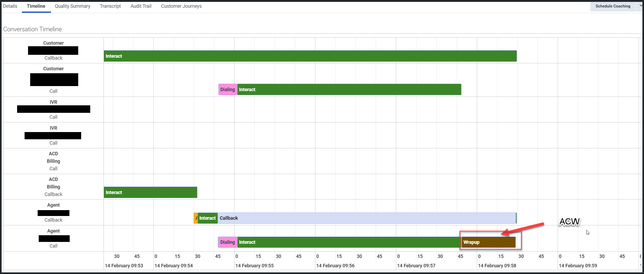The height and width of the screenshot is (274, 644).
Task: Click the 14 February 09:53 axis label
Action: point(124,266)
